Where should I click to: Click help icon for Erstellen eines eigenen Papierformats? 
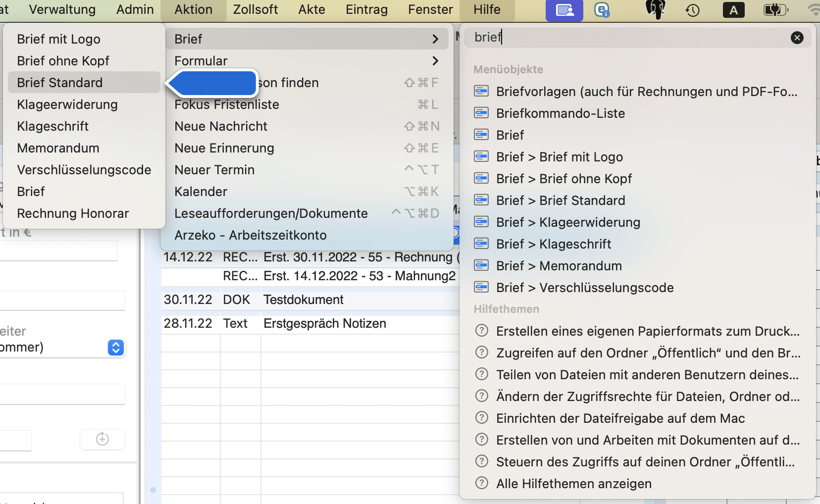click(481, 330)
